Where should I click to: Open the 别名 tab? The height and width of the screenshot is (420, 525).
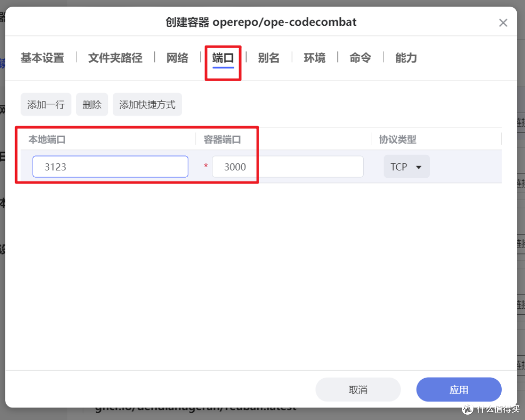[269, 58]
